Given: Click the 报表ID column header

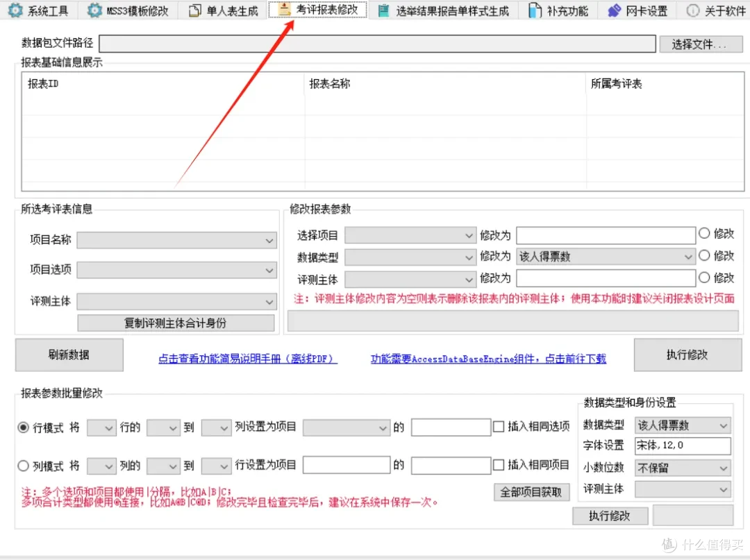Looking at the screenshot, I should (162, 83).
